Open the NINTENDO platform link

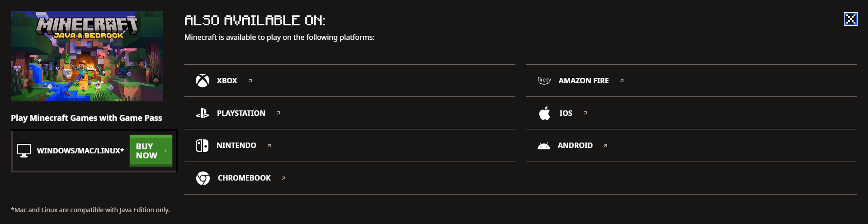coord(350,146)
